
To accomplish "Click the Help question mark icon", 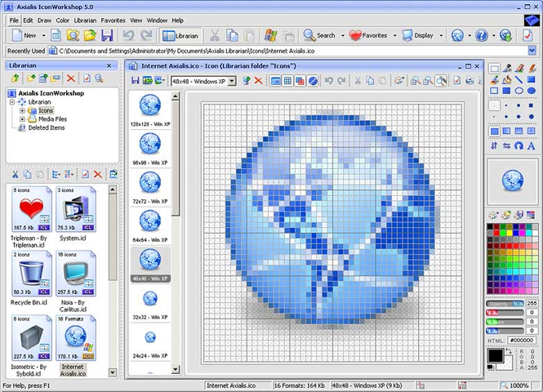I will point(482,35).
